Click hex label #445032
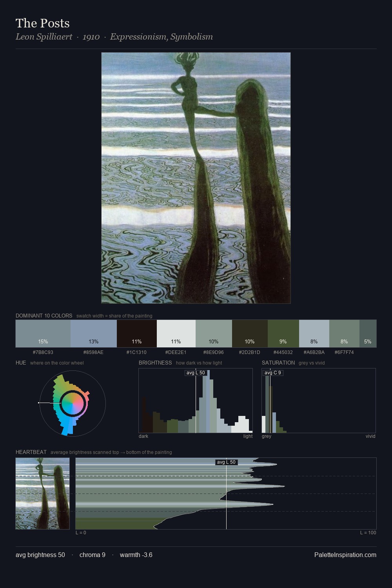Image resolution: width=392 pixels, height=588 pixels. [283, 352]
